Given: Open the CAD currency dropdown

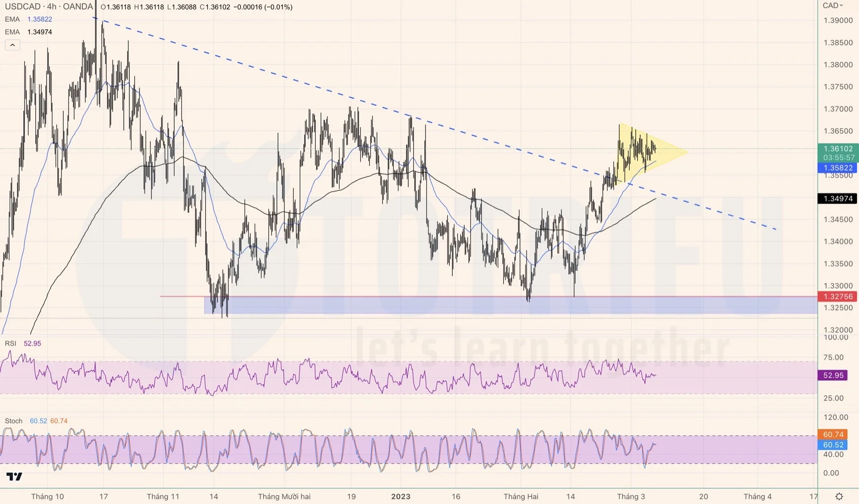Looking at the screenshot, I should click(x=833, y=6).
